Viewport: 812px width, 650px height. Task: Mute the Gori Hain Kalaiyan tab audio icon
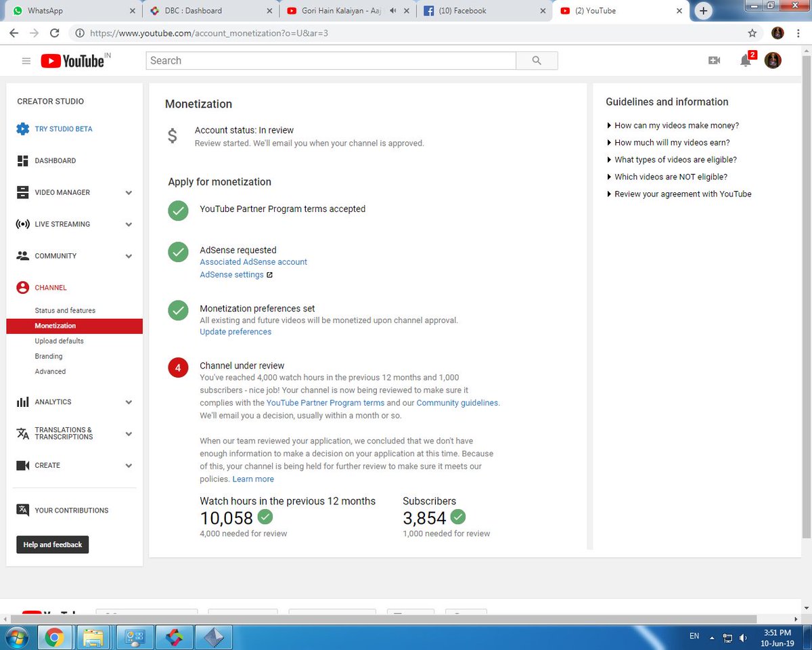(x=394, y=11)
